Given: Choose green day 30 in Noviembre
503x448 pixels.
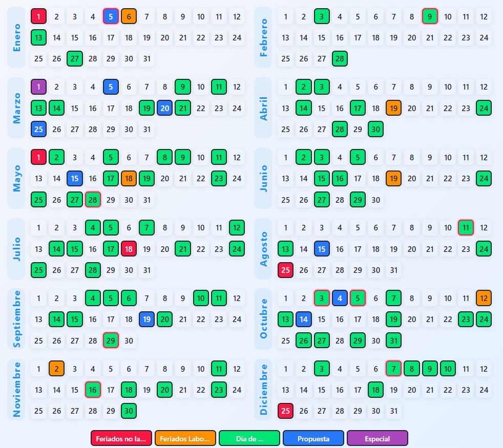Looking at the screenshot, I should [129, 411].
